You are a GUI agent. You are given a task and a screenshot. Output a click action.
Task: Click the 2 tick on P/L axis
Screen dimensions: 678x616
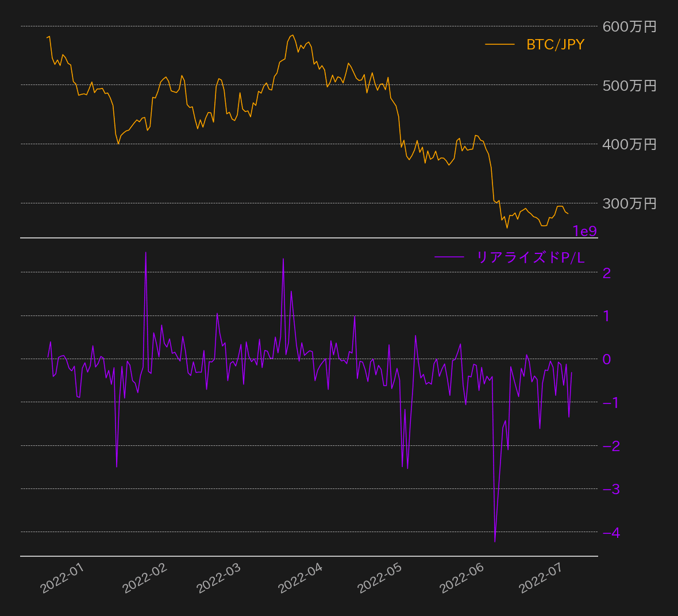[607, 273]
